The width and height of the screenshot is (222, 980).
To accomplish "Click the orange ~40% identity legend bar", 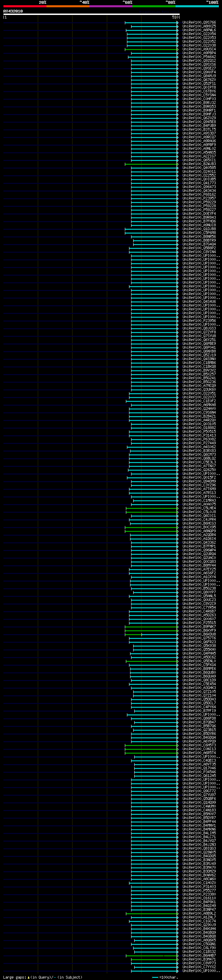I will click(68, 6).
